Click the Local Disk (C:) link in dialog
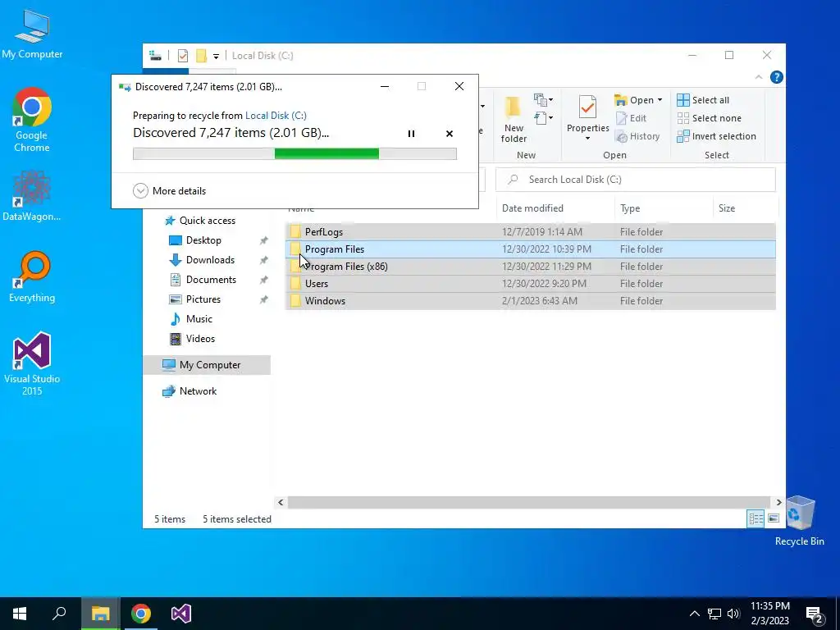The height and width of the screenshot is (630, 840). 276,115
